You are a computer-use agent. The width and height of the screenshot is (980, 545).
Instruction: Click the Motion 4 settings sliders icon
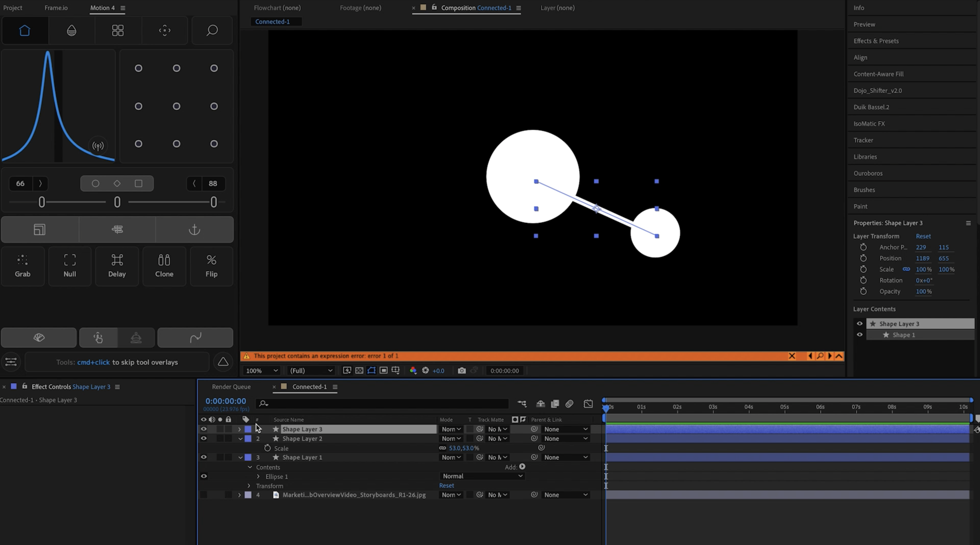point(11,362)
